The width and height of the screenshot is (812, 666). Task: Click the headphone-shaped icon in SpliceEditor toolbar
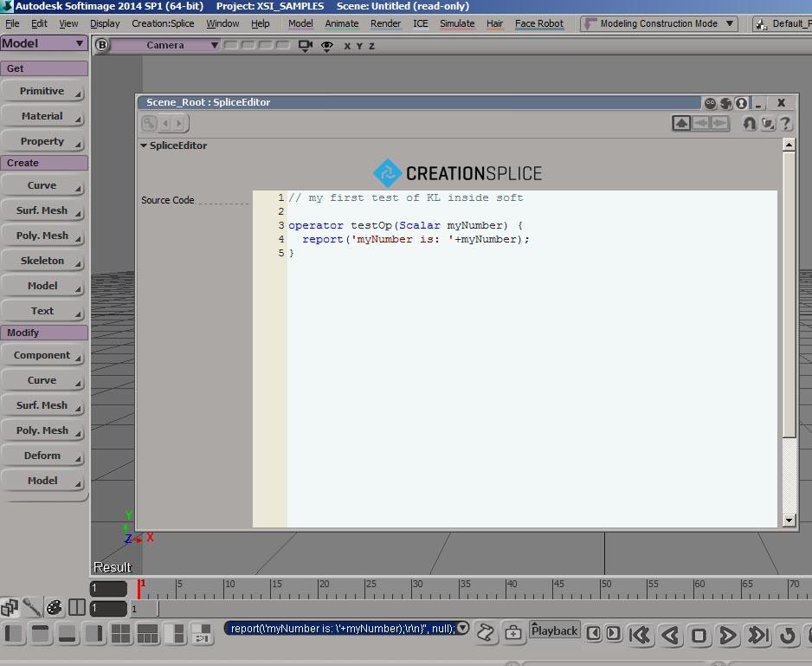coord(750,124)
